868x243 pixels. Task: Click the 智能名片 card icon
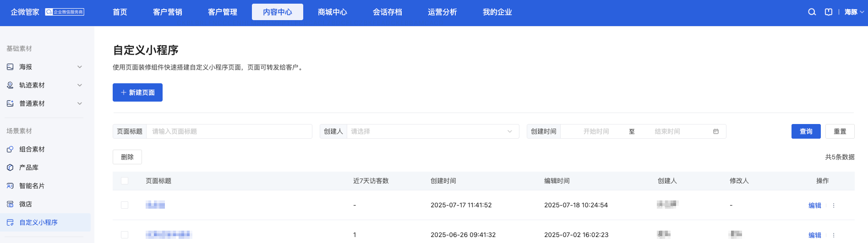(10, 186)
